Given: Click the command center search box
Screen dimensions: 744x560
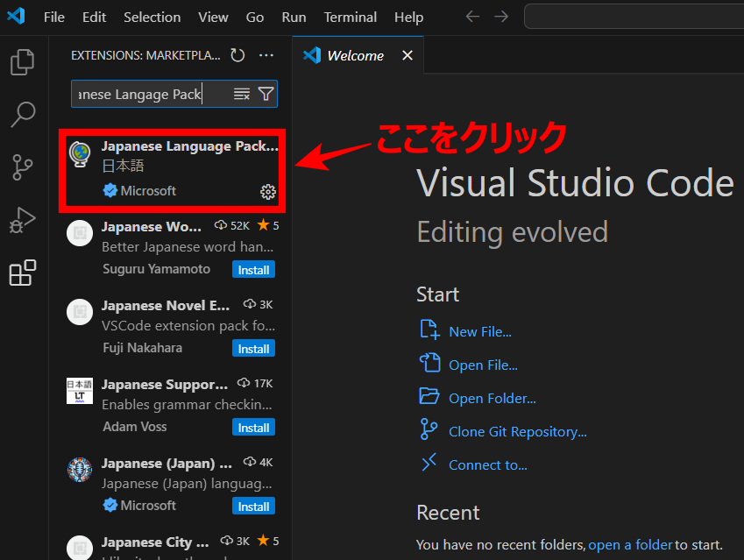Looking at the screenshot, I should (634, 17).
